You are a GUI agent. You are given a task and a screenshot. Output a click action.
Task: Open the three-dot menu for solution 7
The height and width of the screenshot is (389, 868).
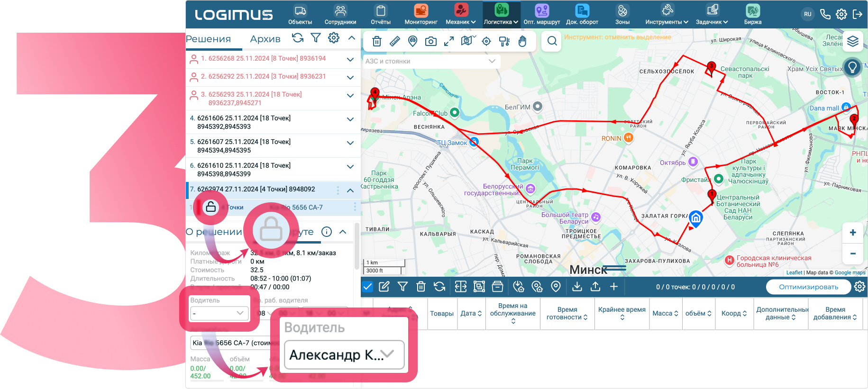click(x=338, y=190)
